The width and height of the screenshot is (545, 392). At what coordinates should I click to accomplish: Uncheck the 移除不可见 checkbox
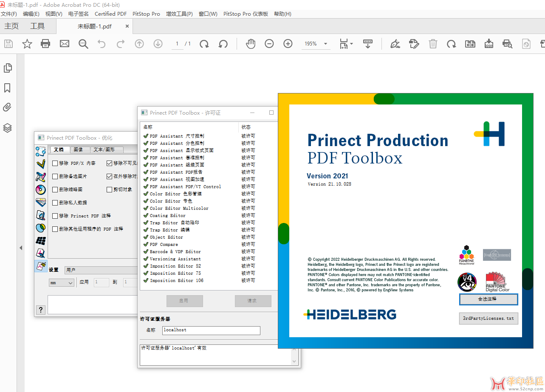click(x=110, y=163)
